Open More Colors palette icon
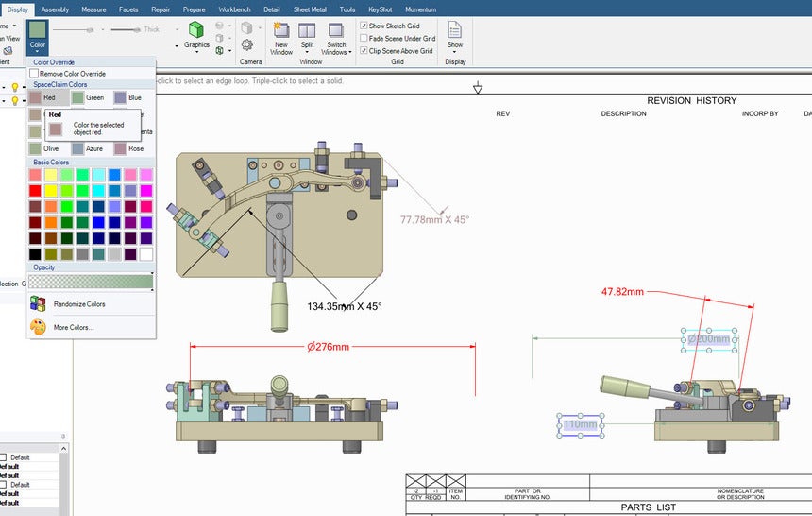 [x=38, y=327]
